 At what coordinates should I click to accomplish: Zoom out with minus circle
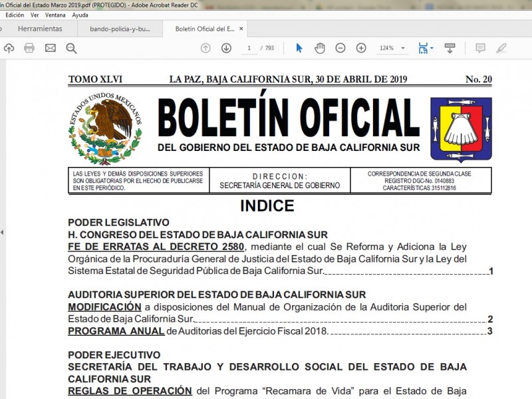click(x=340, y=48)
